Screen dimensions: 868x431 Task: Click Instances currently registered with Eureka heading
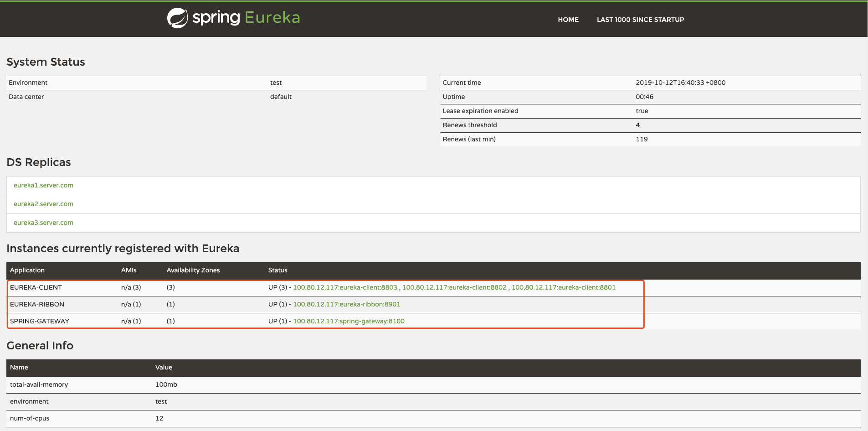(x=123, y=249)
